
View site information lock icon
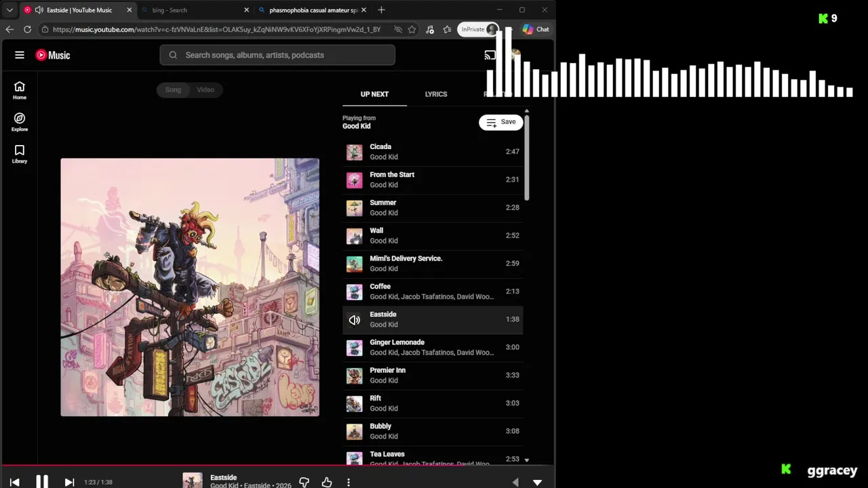pos(45,29)
